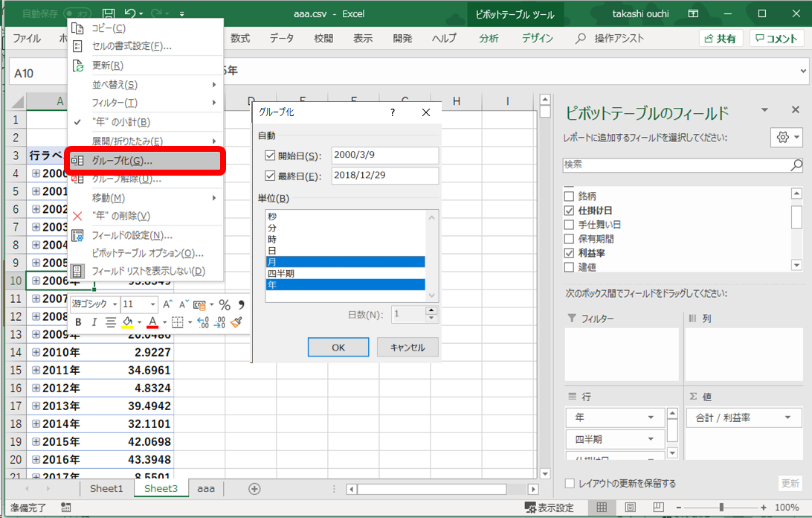
Task: Open the データ ribbon tab
Action: (282, 39)
